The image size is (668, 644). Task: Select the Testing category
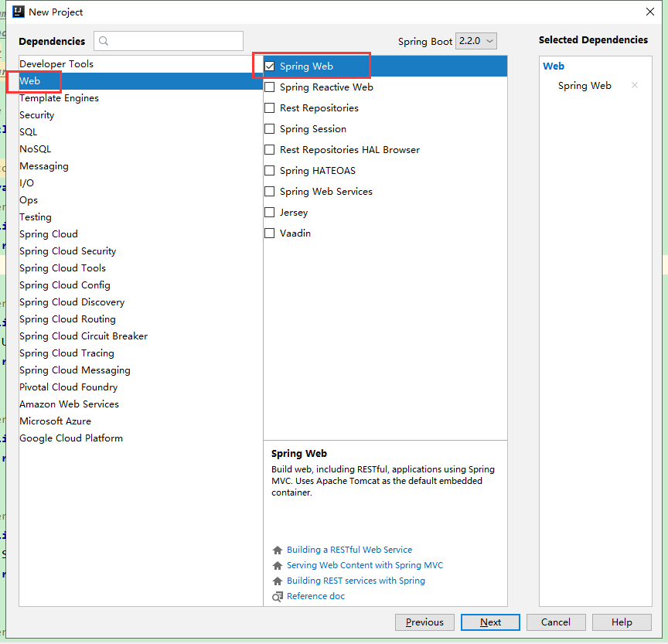point(141,217)
